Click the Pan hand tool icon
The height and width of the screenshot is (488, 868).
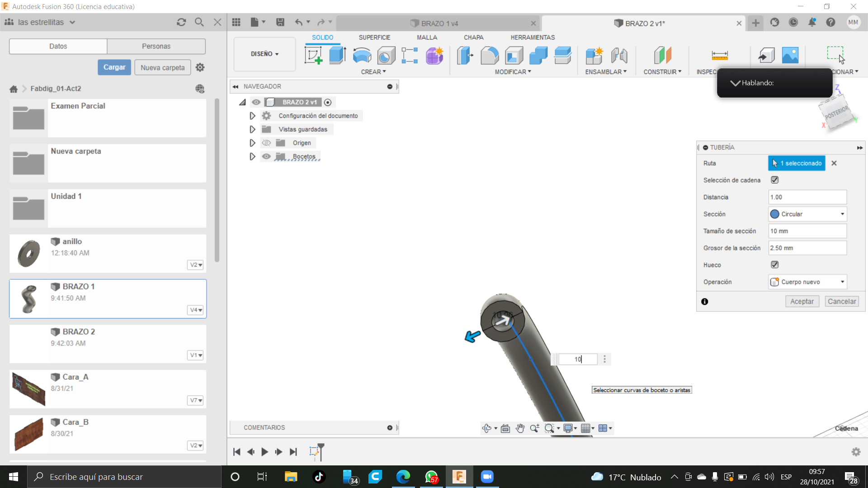tap(520, 428)
